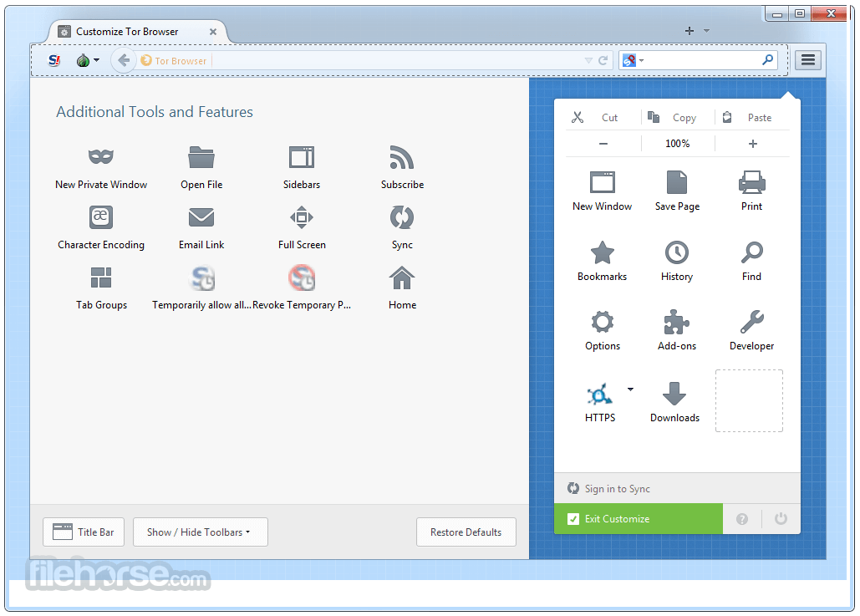Click the New Window icon in menu panel
The image size is (860, 616).
(x=603, y=182)
